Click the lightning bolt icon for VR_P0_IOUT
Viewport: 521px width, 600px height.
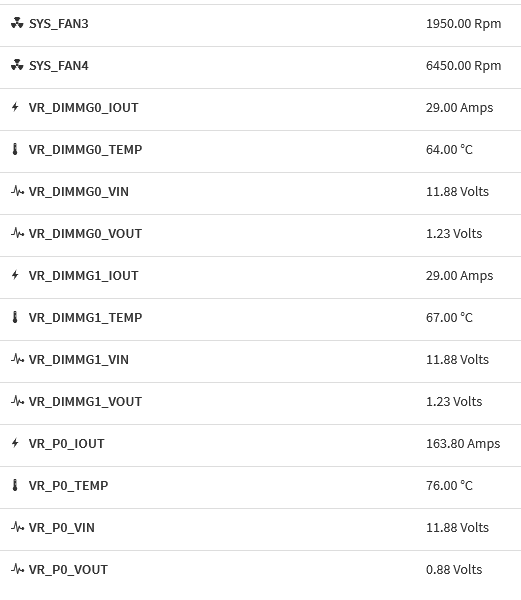(x=15, y=443)
